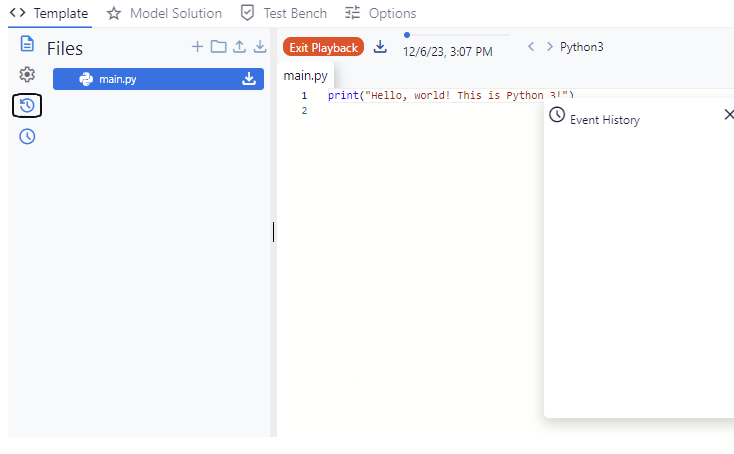Add a new file with plus icon
The height and width of the screenshot is (454, 734).
pos(197,47)
